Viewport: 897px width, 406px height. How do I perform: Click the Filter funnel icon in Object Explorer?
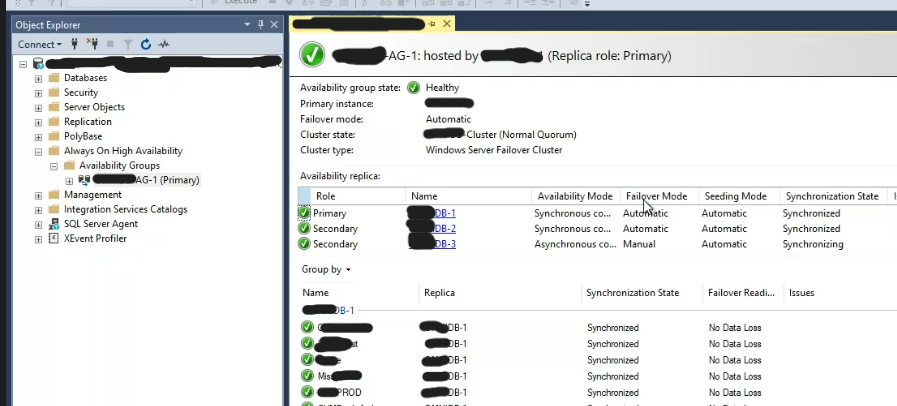(128, 44)
